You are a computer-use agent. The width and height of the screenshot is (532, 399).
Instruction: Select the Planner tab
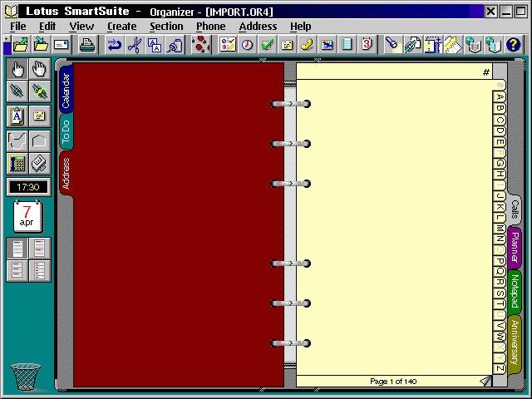515,248
